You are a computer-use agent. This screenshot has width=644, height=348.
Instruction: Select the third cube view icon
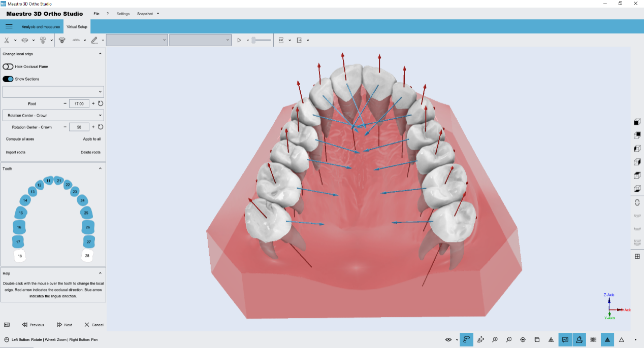coord(637,149)
